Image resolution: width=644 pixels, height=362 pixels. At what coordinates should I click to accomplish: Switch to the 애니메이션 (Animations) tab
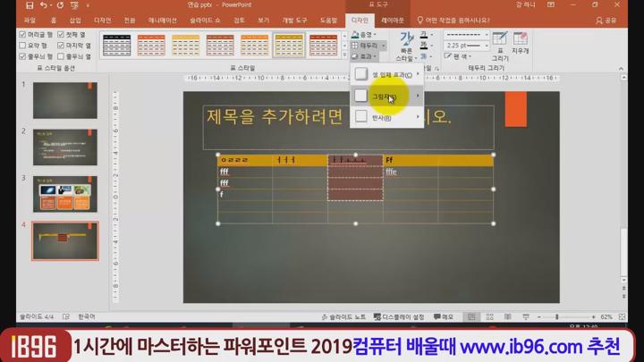click(162, 20)
